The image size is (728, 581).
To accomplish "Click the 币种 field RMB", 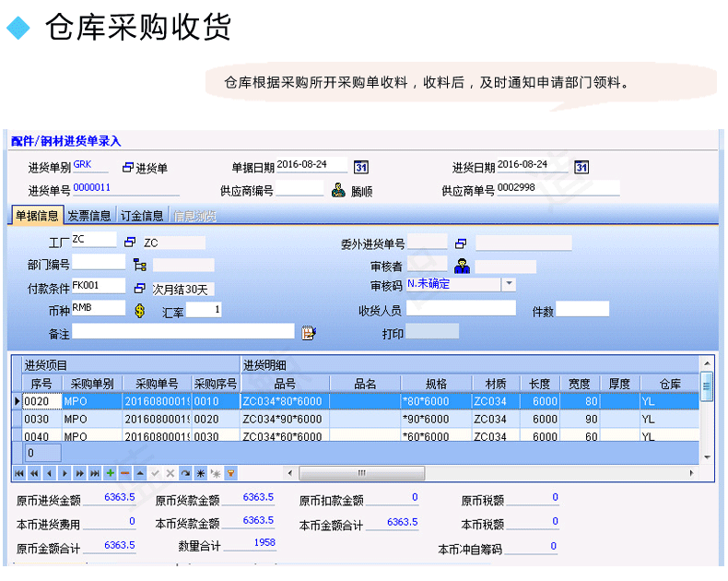I will pyautogui.click(x=99, y=308).
